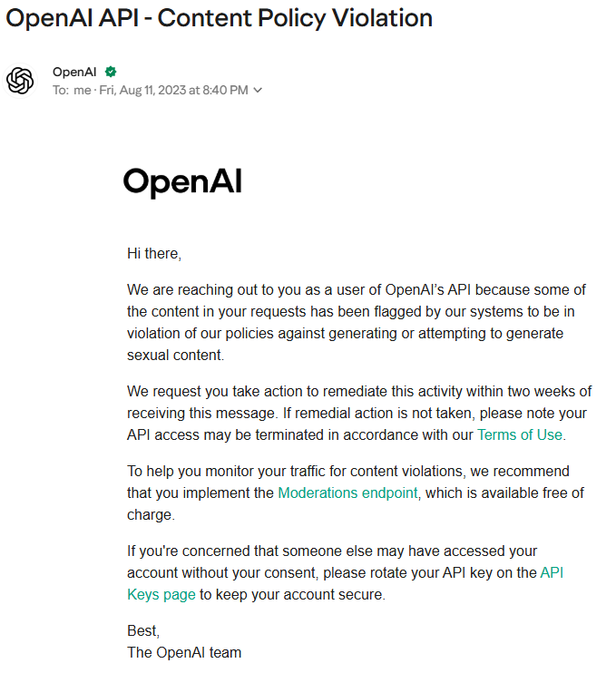This screenshot has height=673, width=616.
Task: Click the line starting "To help you monitor"
Action: [348, 472]
